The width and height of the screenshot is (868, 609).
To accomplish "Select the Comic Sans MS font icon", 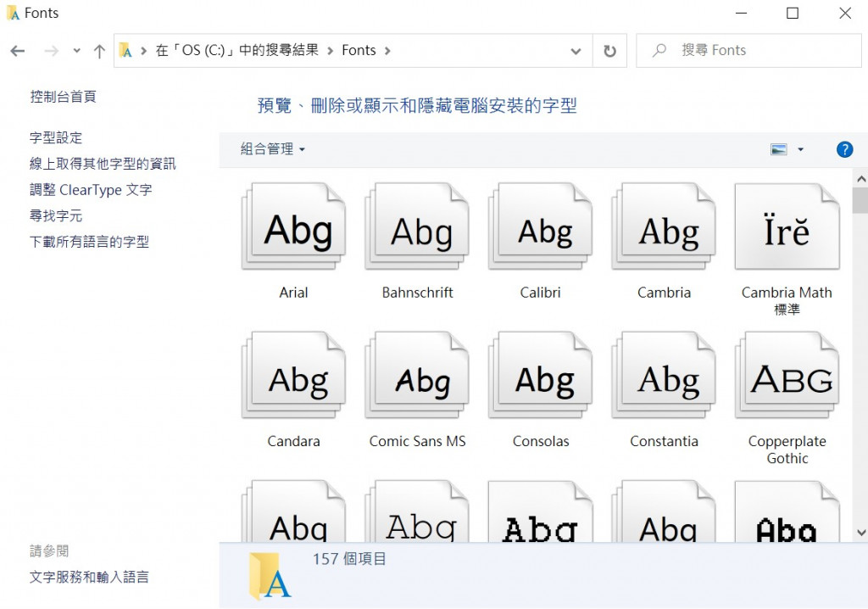I will pos(417,375).
